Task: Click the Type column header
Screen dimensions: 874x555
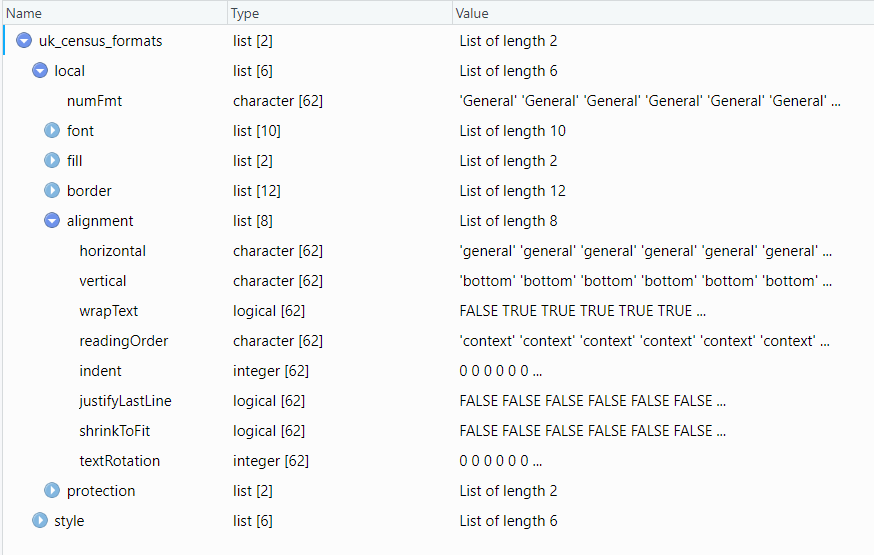Action: coord(245,13)
